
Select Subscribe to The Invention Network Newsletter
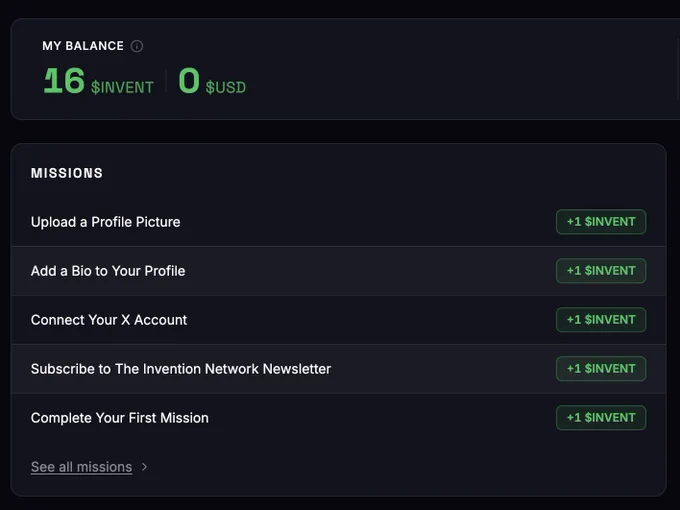point(338,369)
